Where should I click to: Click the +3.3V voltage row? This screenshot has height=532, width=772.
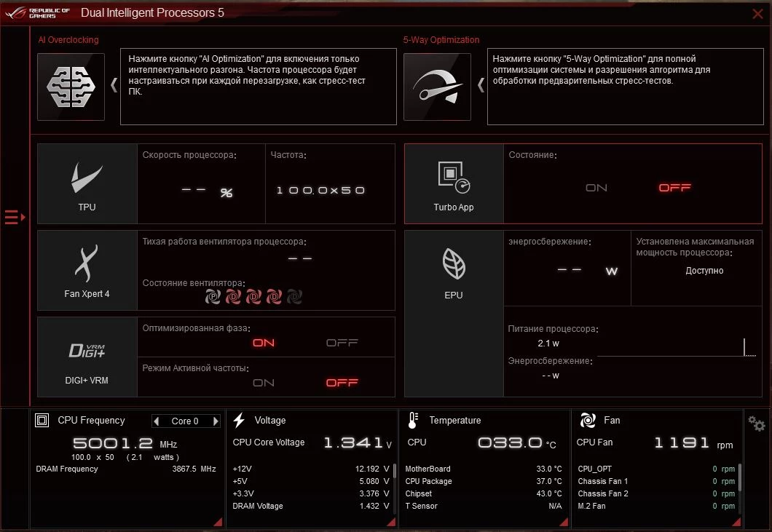click(x=311, y=493)
